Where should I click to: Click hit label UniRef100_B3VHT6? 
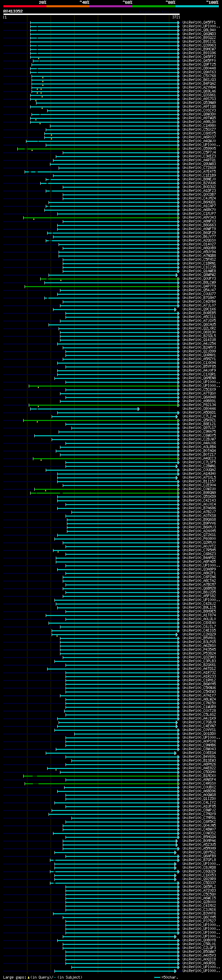pyautogui.click(x=199, y=913)
